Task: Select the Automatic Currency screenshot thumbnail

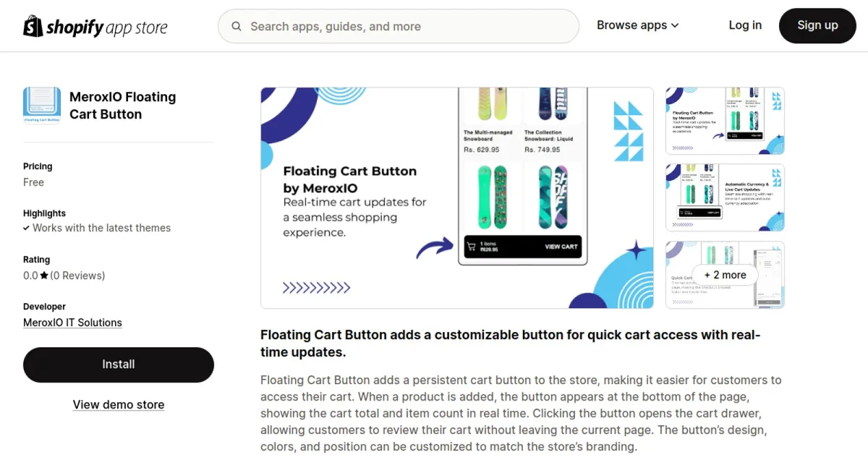Action: [x=724, y=197]
